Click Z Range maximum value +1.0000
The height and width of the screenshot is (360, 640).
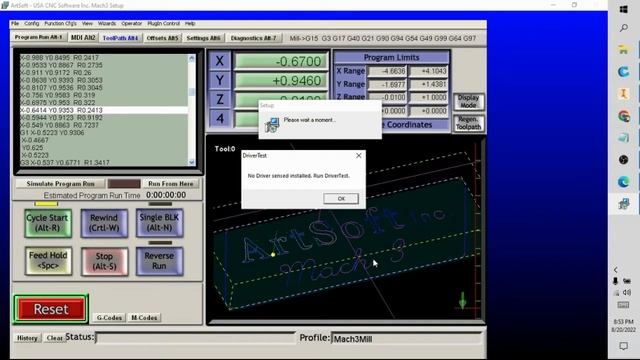pos(429,97)
